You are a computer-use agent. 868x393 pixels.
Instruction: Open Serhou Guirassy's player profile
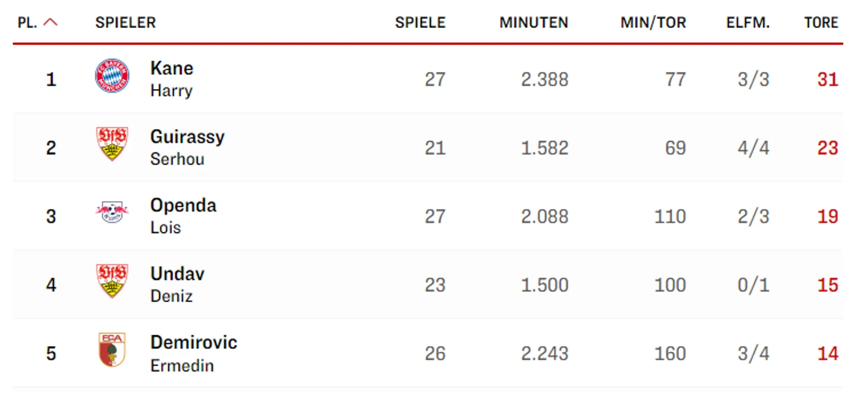187,147
